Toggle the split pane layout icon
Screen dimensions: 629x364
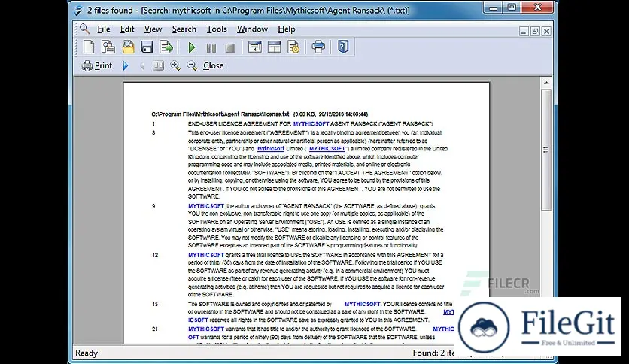275,47
